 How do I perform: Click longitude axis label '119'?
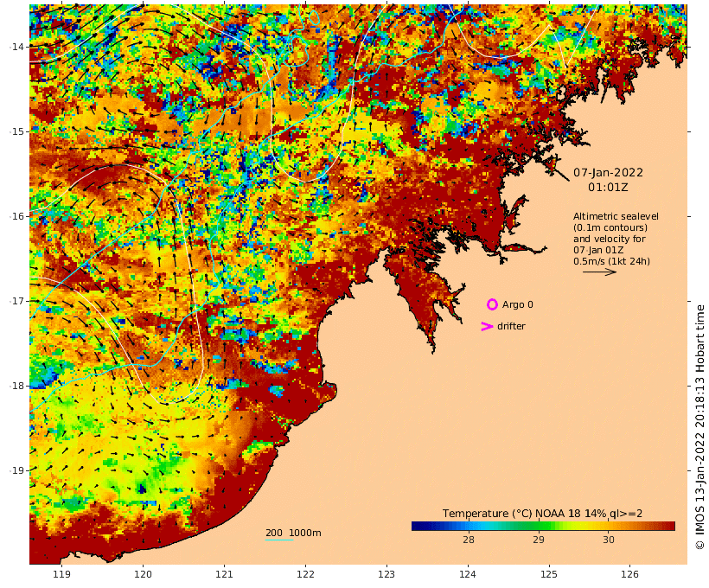point(62,574)
